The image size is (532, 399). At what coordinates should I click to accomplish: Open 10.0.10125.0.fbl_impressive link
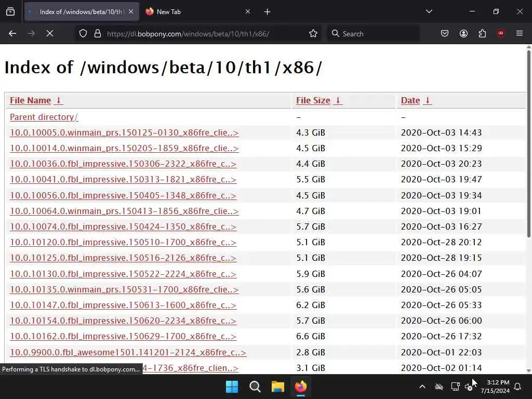pos(123,258)
